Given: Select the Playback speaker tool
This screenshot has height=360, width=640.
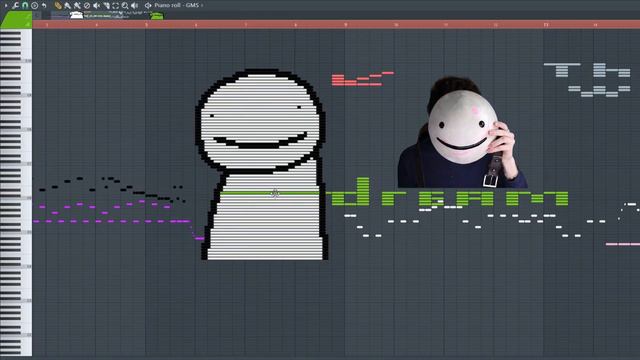Looking at the screenshot, I should tap(134, 6).
